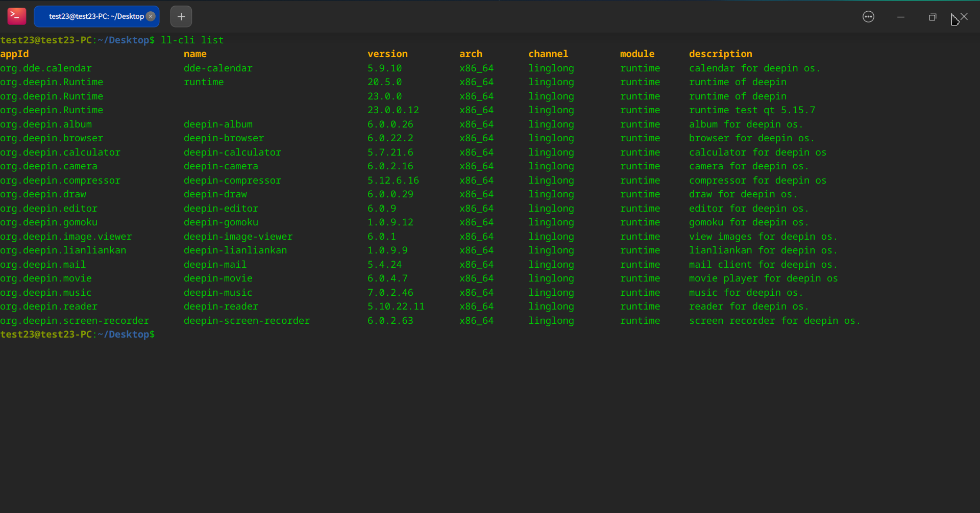Click 'view images for deepin os.' description

764,237
